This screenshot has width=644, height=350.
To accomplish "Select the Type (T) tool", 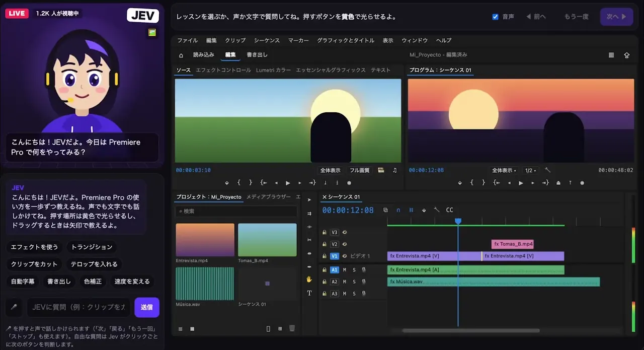I will (x=309, y=293).
